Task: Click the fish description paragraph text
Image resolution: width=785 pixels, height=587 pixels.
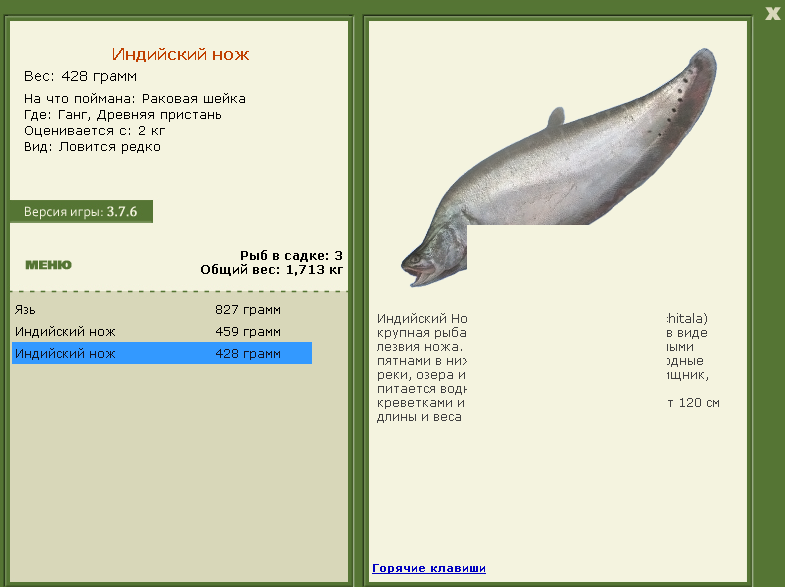Action: click(548, 367)
